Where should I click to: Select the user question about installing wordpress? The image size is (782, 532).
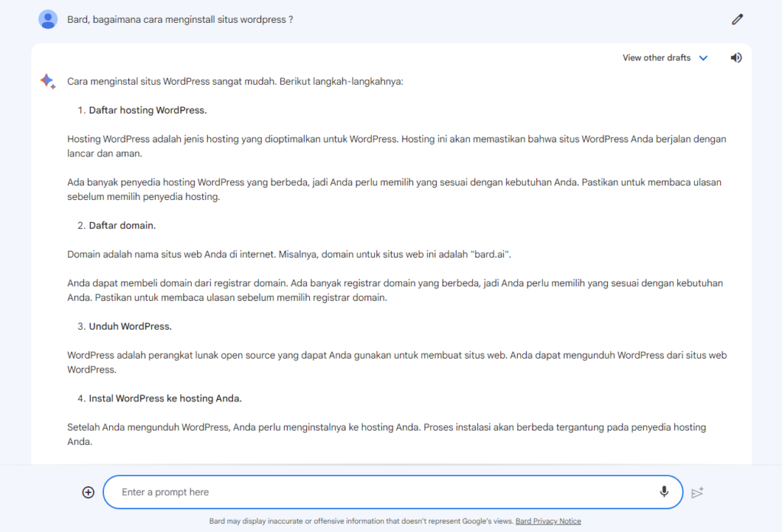click(x=180, y=20)
